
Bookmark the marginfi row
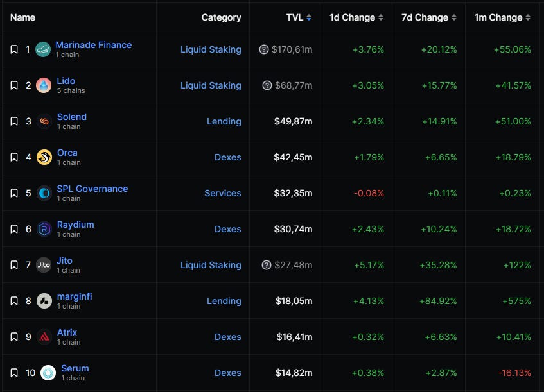point(14,301)
